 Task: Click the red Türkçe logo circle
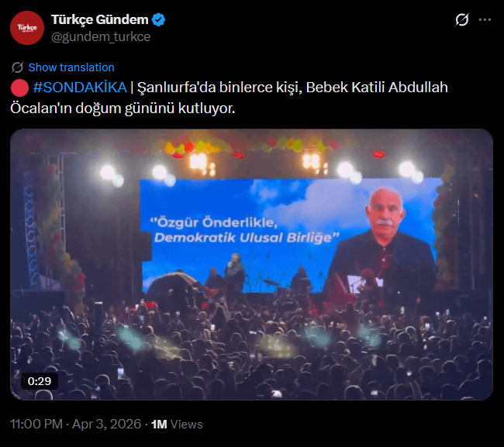tap(27, 28)
